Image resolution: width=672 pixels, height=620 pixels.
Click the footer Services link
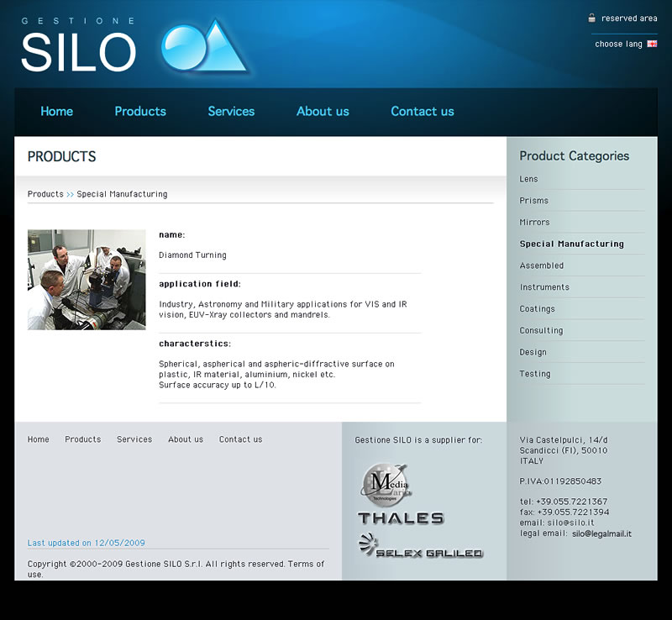(134, 439)
